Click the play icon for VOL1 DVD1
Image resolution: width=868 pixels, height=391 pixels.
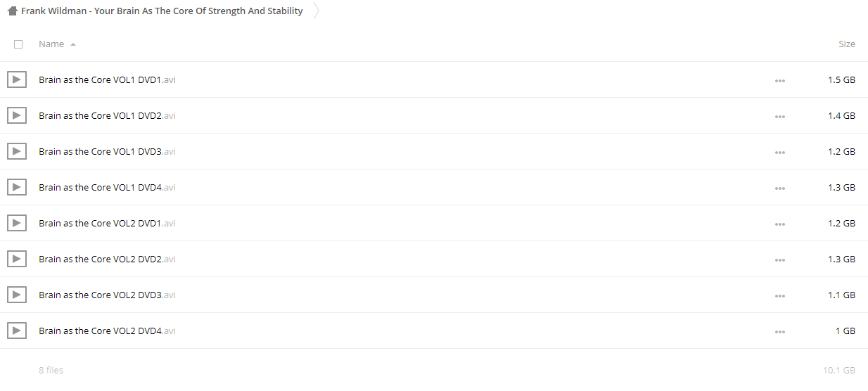(x=17, y=79)
